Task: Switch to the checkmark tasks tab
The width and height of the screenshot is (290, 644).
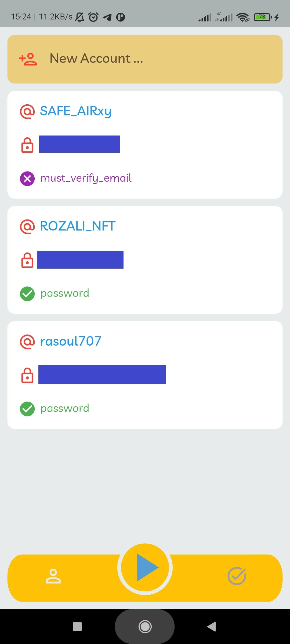Action: 237,576
